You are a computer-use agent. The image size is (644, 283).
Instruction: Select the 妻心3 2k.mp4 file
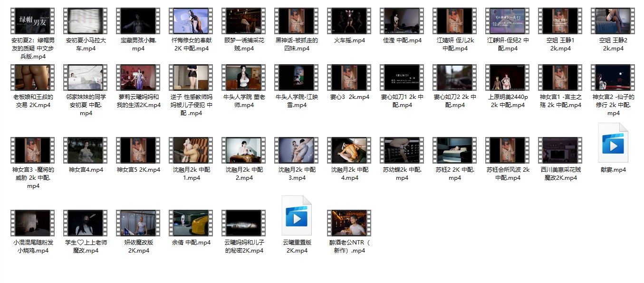pos(349,78)
